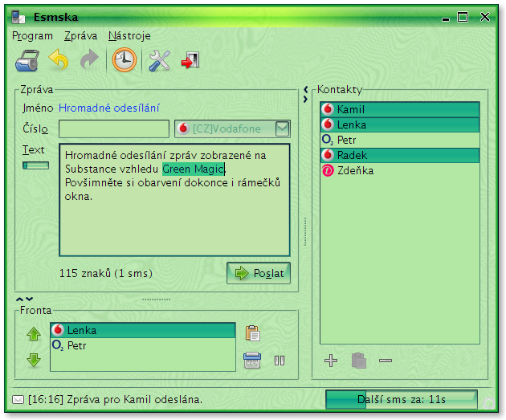The width and height of the screenshot is (506, 420).
Task: Open the compress/printer toolbar icon
Action: click(x=27, y=60)
